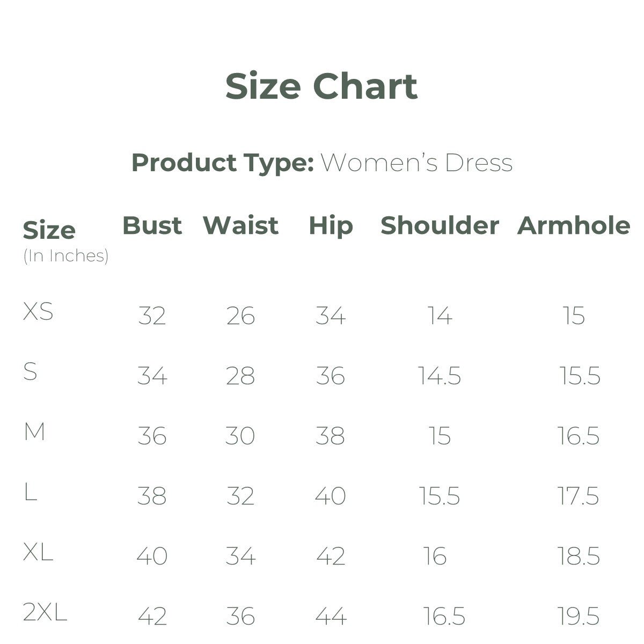Select the Hip column header
The height and width of the screenshot is (644, 644).
pyautogui.click(x=331, y=225)
